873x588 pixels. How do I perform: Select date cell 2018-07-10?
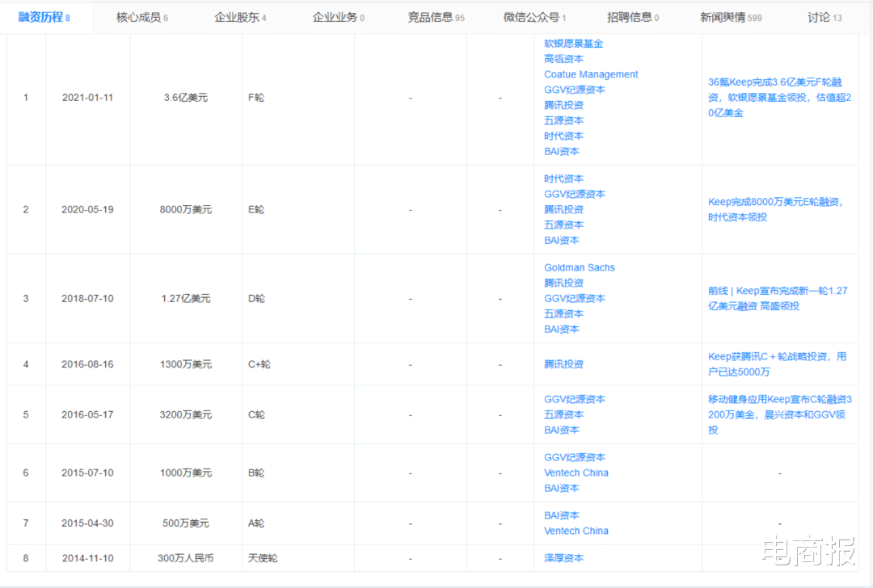pyautogui.click(x=87, y=299)
